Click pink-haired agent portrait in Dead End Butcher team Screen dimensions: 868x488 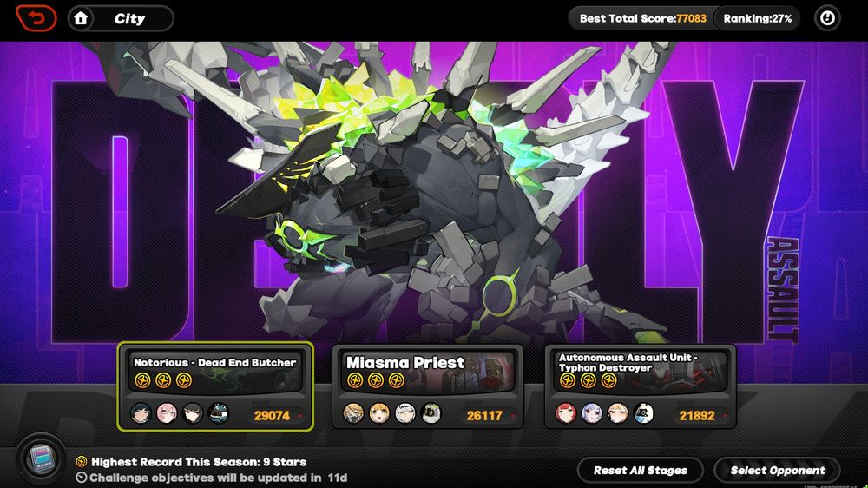pos(167,413)
